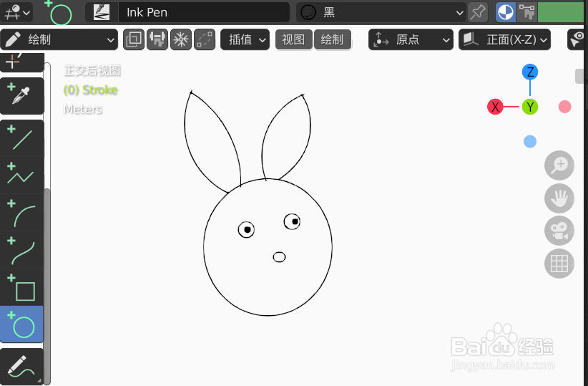The image size is (588, 386).
Task: Toggle the material pin button
Action: [x=478, y=12]
